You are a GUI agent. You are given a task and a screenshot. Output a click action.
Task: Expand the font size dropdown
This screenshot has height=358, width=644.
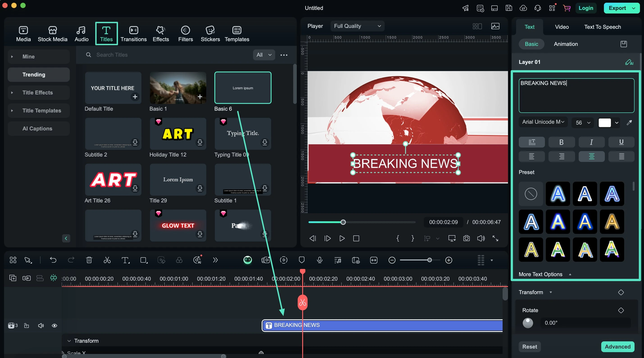point(589,123)
